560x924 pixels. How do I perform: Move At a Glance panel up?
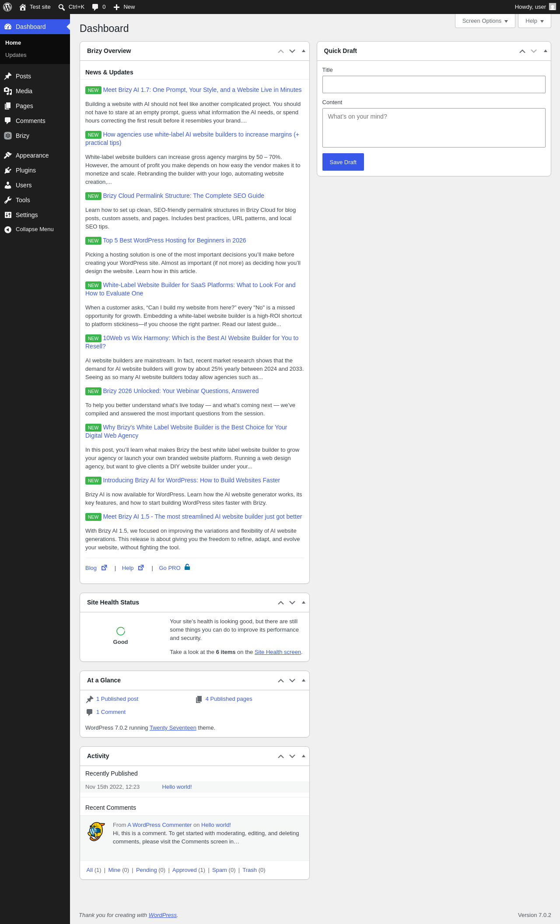(x=281, y=681)
